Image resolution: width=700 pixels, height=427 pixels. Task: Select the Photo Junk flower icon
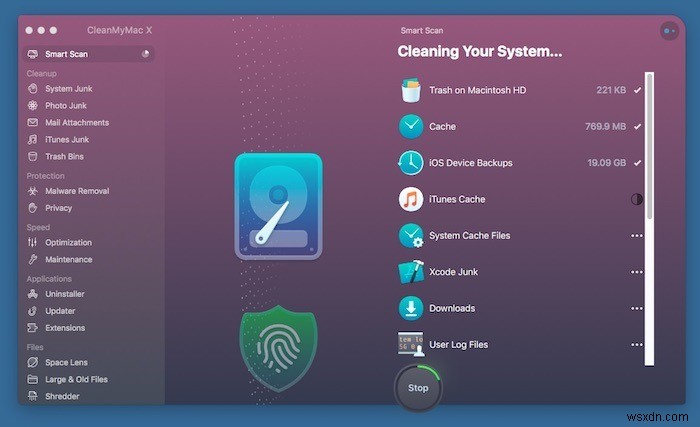(33, 105)
